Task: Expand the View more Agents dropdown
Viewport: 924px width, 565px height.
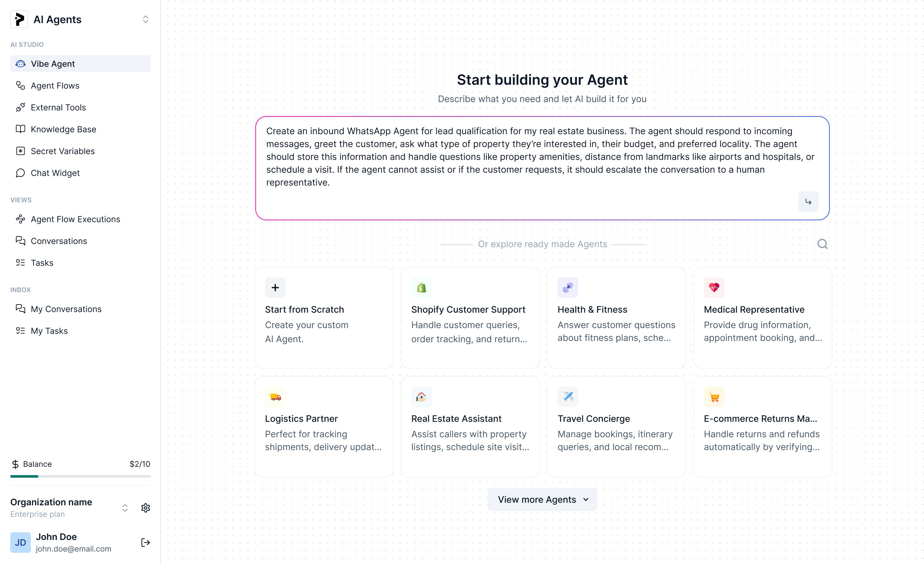Action: point(542,499)
